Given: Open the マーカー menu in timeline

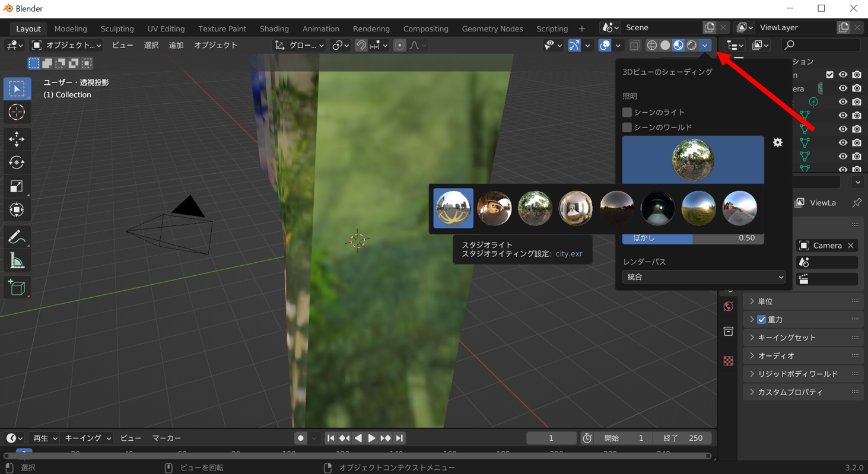Looking at the screenshot, I should tap(167, 438).
